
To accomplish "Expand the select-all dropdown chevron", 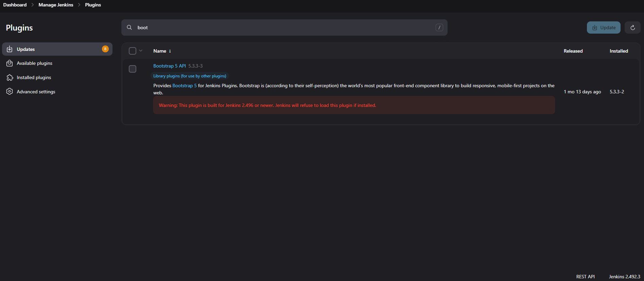I will 141,51.
